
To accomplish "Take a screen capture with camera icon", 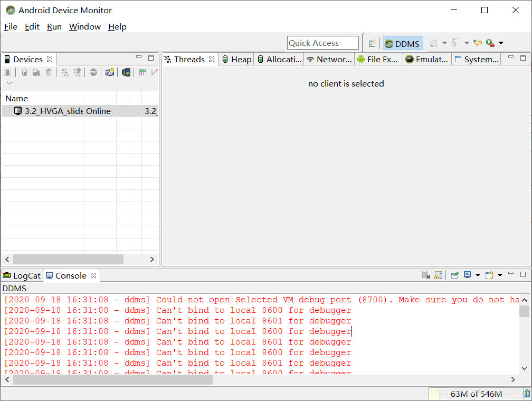I will tap(110, 72).
